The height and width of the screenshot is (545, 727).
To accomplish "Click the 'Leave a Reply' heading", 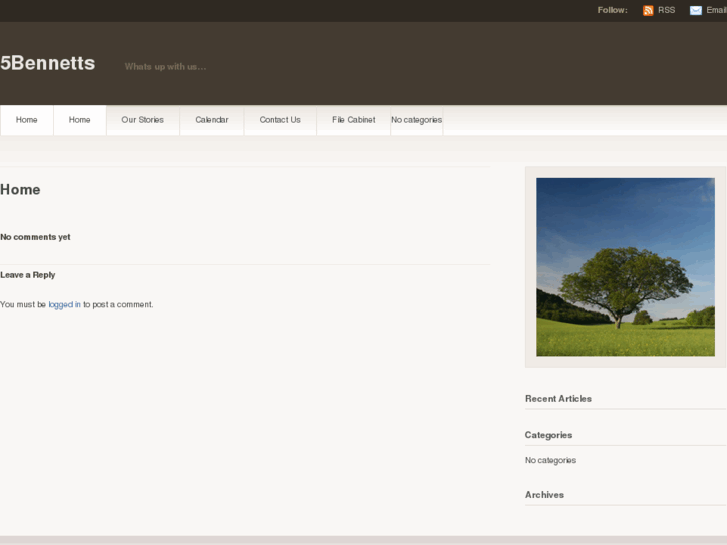I will 27,275.
